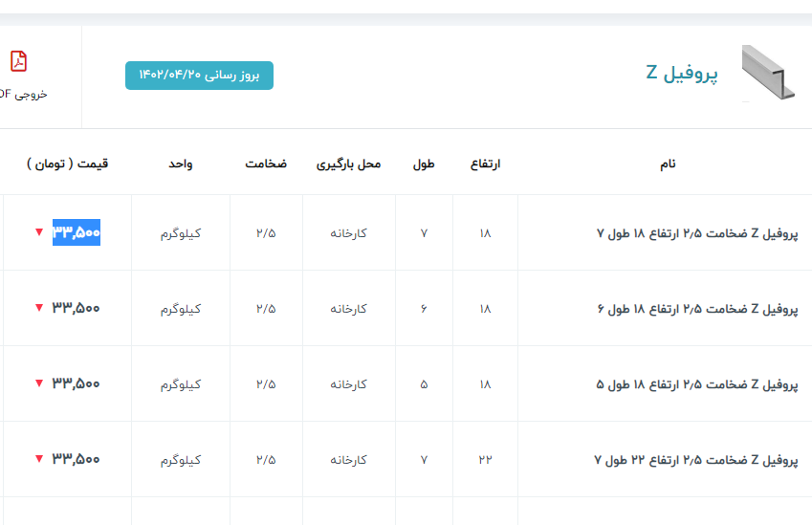The image size is (812, 525).
Task: Click the طول column header
Action: [424, 164]
